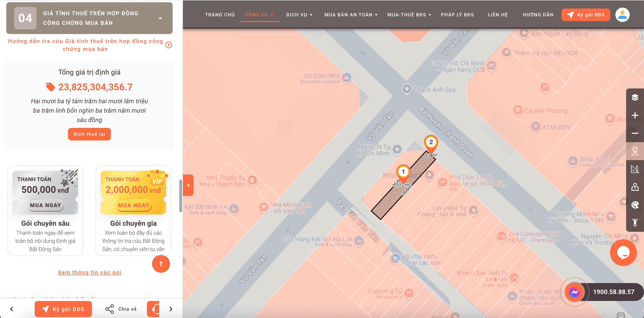Viewport: 644px width, 318px height.
Task: Open the PHÁP LÝ BĐS page
Action: (x=457, y=15)
